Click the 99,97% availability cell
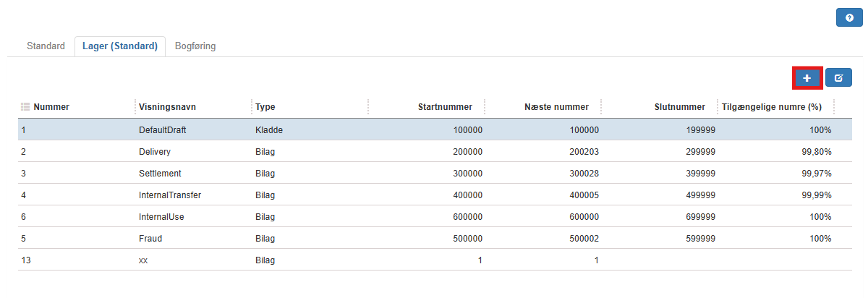This screenshot has width=868, height=298. coord(817,174)
